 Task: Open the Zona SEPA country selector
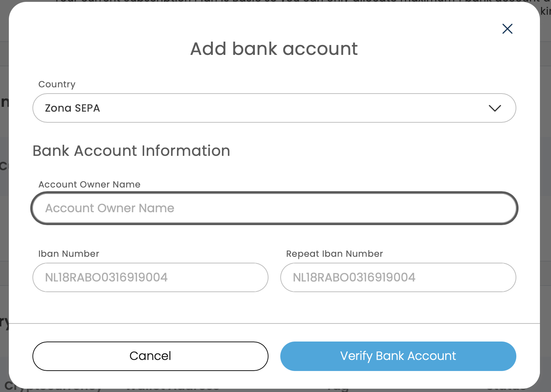coord(274,108)
